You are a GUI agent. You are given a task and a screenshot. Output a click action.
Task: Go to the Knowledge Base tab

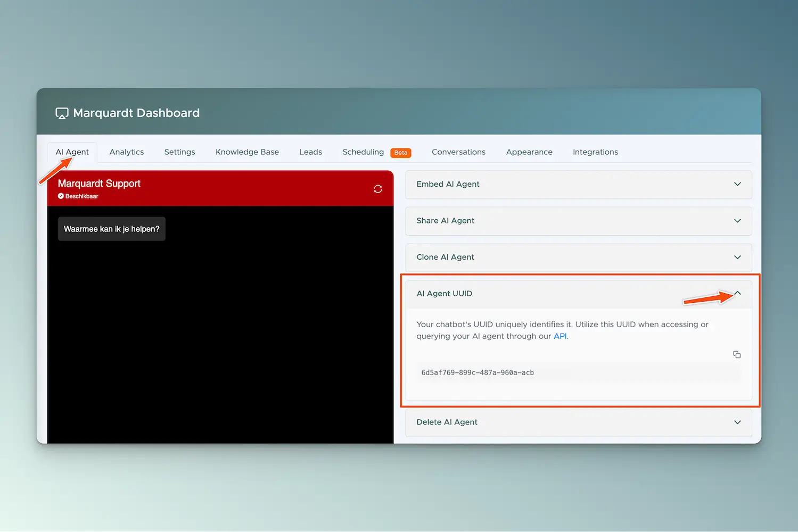point(248,152)
